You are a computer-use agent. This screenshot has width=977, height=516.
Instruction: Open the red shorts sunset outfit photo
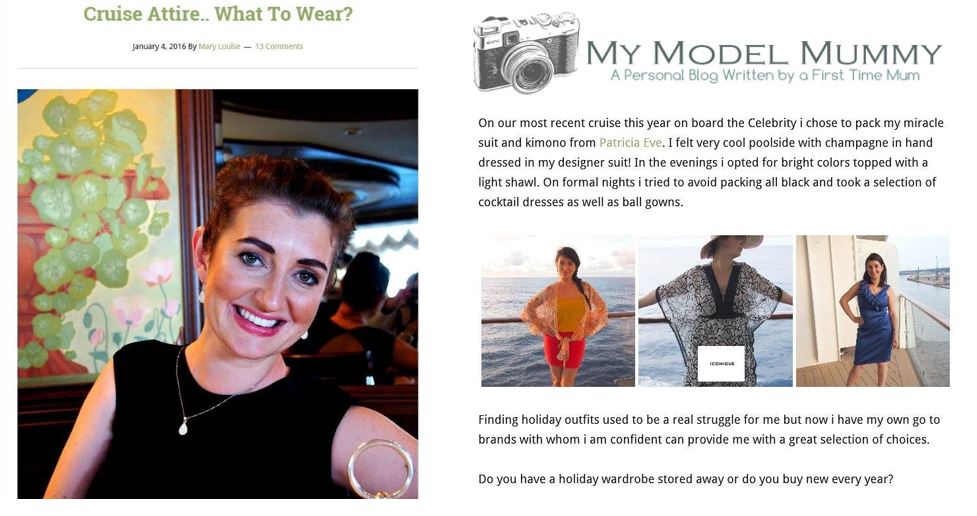click(558, 311)
